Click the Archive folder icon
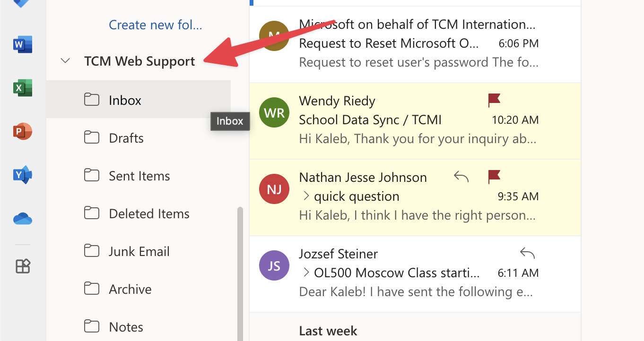644x341 pixels. click(92, 289)
